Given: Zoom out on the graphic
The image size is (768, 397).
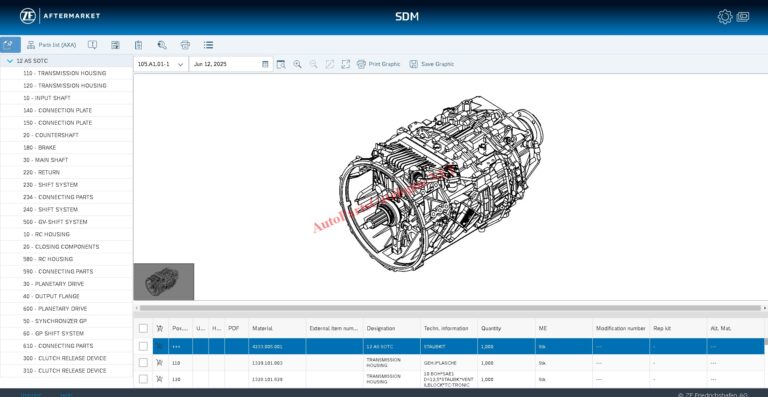Looking at the screenshot, I should tap(313, 64).
